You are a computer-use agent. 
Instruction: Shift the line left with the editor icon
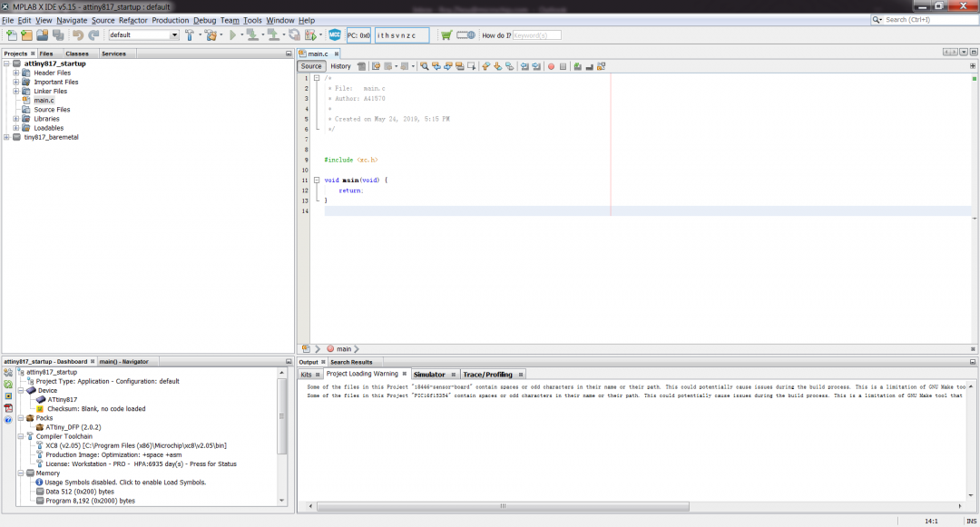pyautogui.click(x=524, y=66)
